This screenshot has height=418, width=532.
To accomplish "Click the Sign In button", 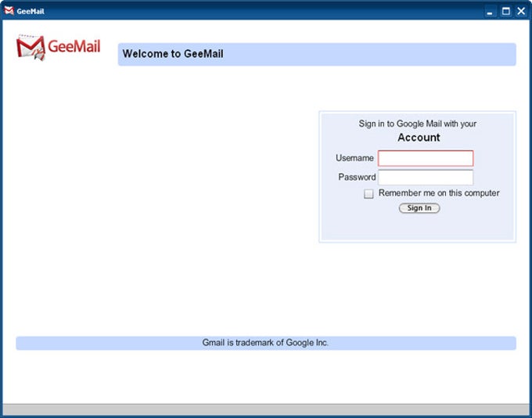I will (x=419, y=208).
